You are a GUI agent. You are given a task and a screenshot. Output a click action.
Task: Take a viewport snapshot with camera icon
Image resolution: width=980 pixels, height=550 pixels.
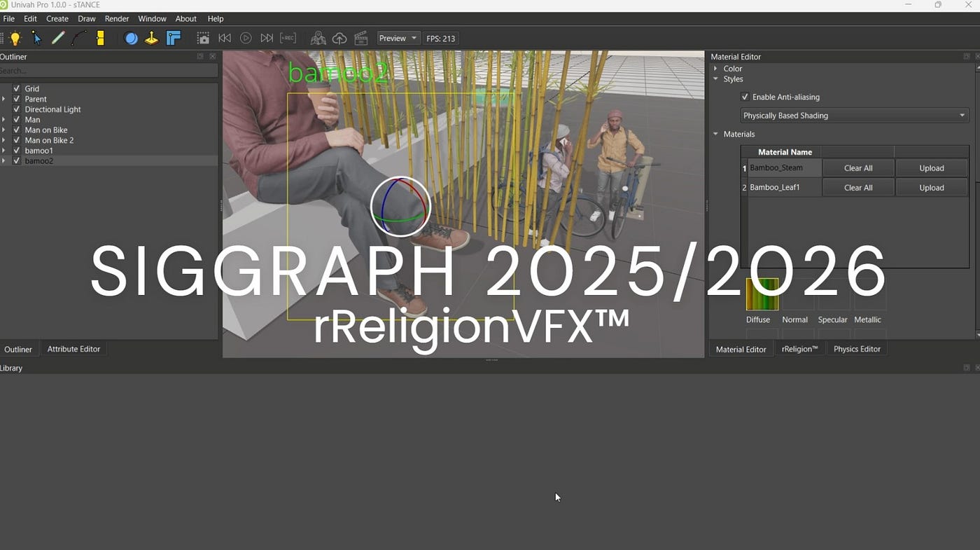203,39
